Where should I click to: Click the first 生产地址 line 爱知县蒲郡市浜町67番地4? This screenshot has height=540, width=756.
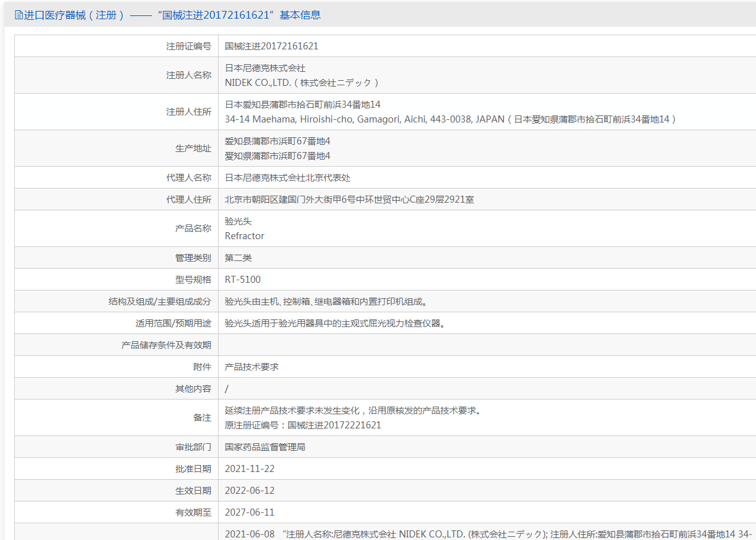tap(278, 141)
